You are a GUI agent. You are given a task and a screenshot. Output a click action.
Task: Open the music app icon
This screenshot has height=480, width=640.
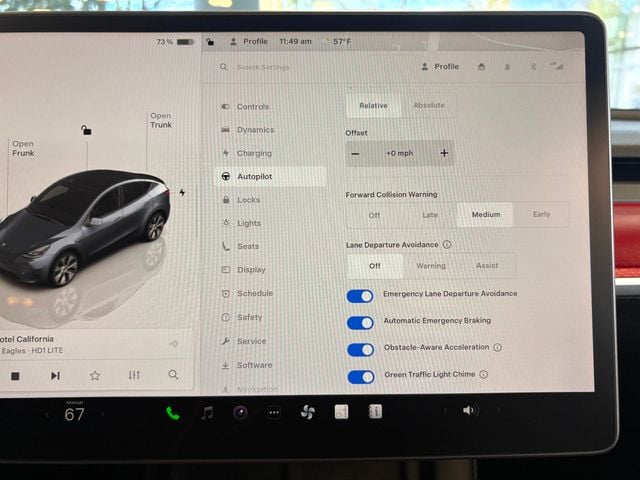coord(207,412)
